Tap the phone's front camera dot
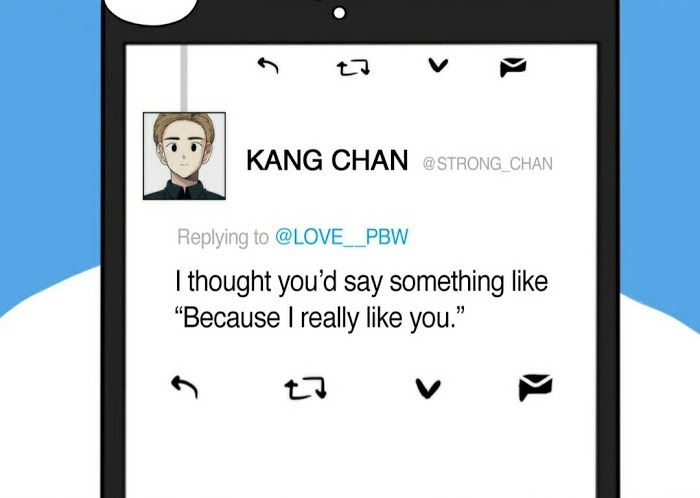This screenshot has height=498, width=700. [x=339, y=13]
